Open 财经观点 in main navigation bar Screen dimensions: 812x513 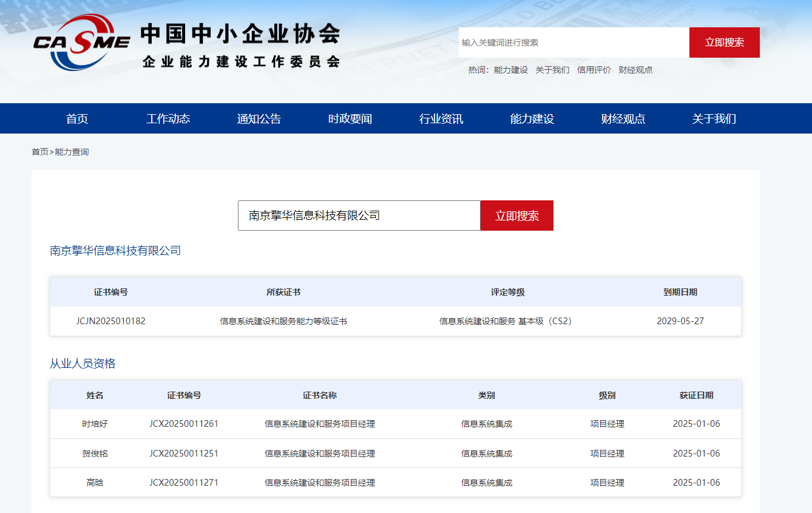pos(623,119)
